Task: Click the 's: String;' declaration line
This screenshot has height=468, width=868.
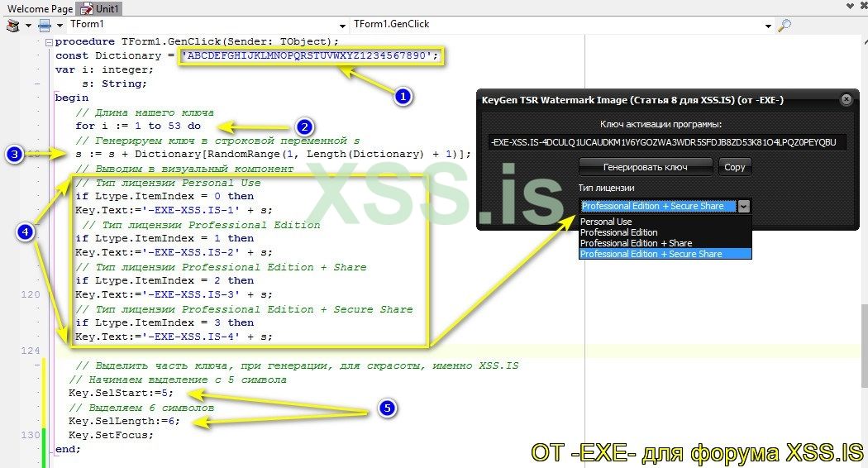Action: tap(114, 84)
